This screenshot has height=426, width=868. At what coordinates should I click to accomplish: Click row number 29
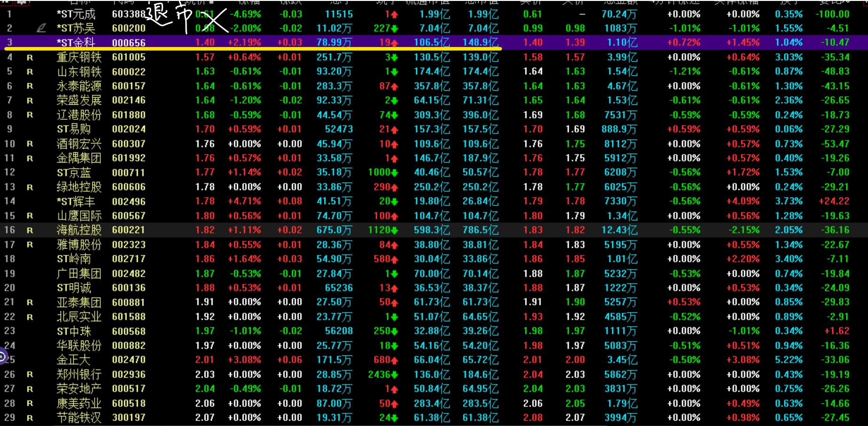pos(9,418)
